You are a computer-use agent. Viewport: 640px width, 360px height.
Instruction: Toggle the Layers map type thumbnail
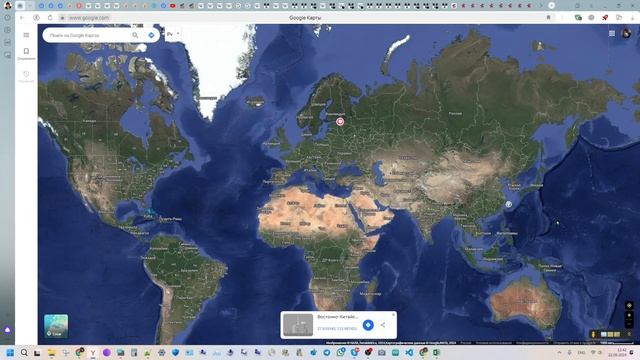[56, 325]
